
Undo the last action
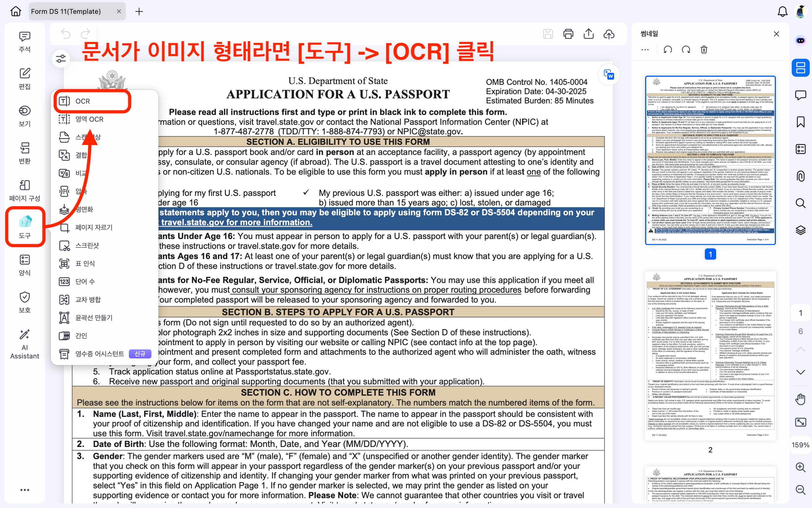tap(66, 34)
